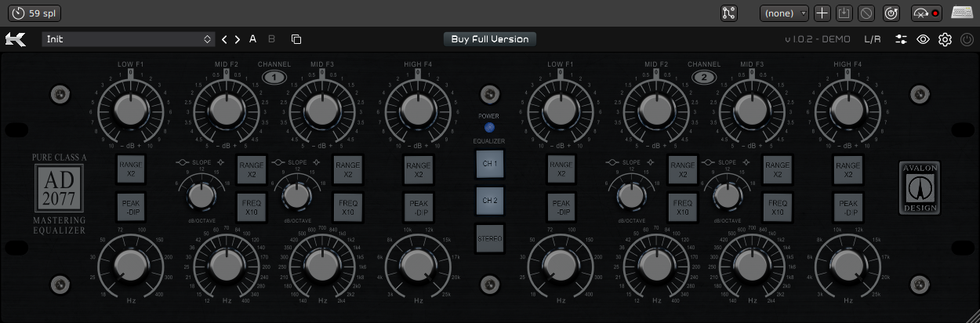Toggle Channel 1 Low F1 PEAK-DIP switch
Image resolution: width=980 pixels, height=323 pixels.
click(129, 208)
